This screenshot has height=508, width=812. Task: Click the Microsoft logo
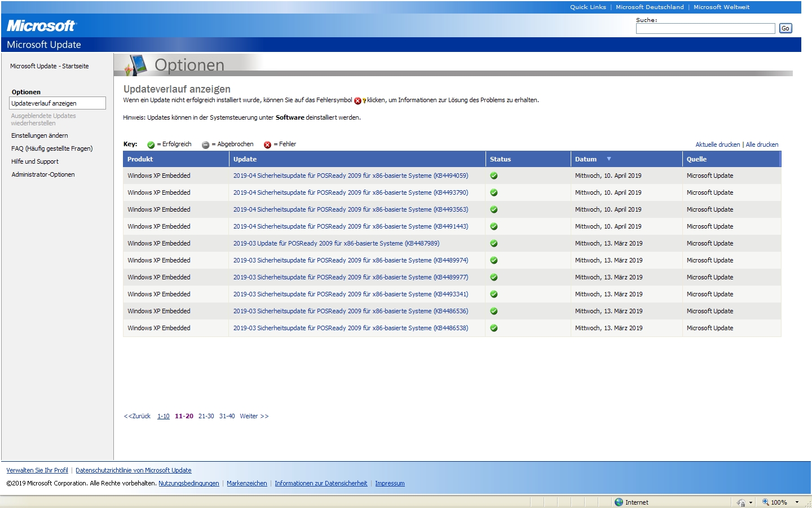pyautogui.click(x=41, y=26)
